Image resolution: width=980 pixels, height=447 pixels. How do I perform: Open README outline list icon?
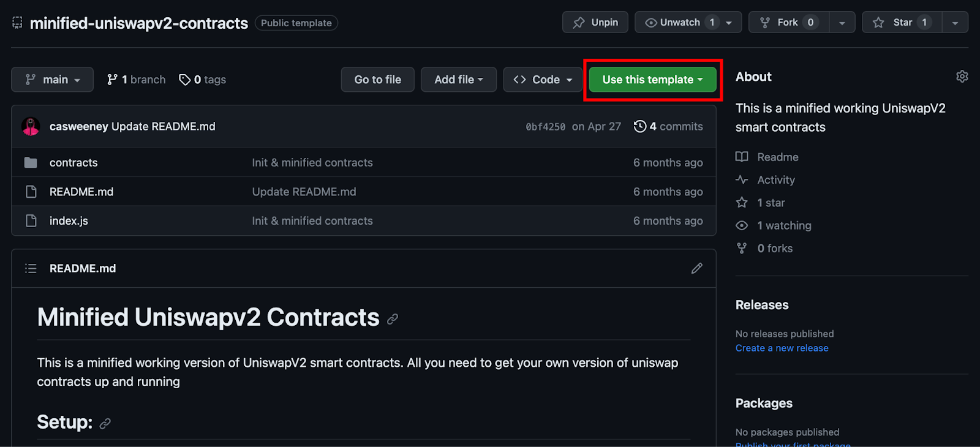pos(31,268)
